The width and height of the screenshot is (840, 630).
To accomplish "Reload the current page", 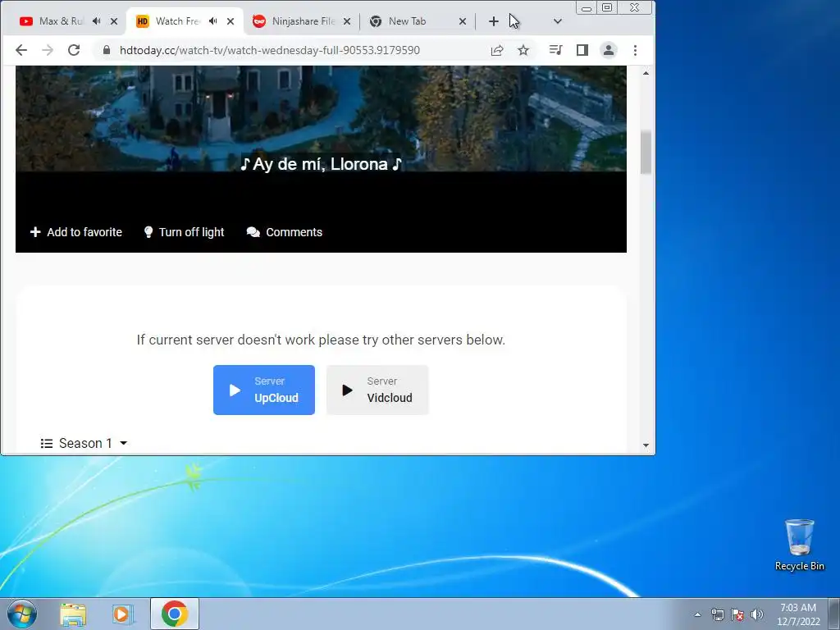I will pos(74,50).
